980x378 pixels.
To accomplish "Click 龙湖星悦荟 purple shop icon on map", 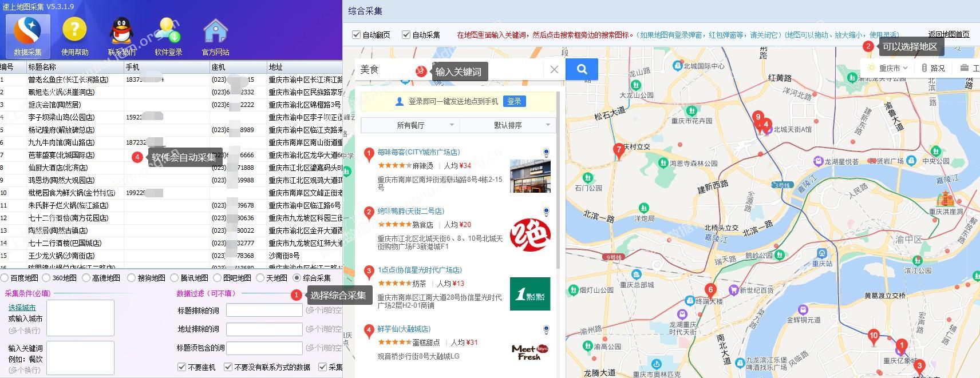I will click(x=819, y=161).
